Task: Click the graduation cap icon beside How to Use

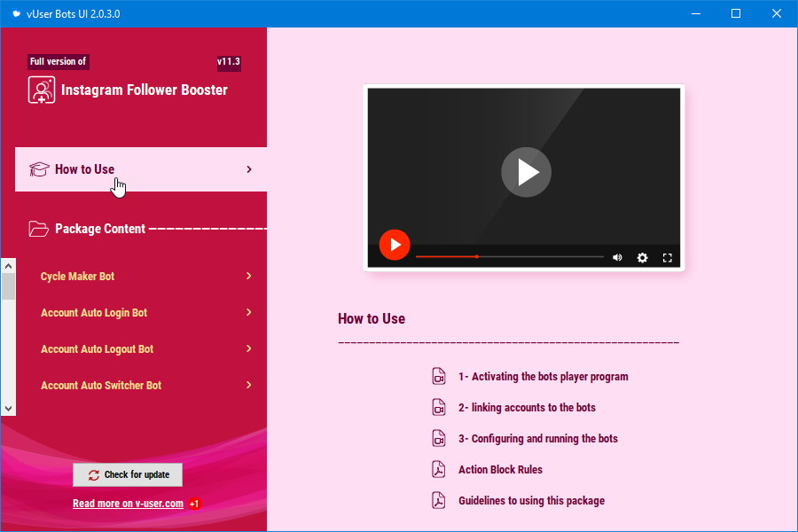Action: (x=39, y=169)
